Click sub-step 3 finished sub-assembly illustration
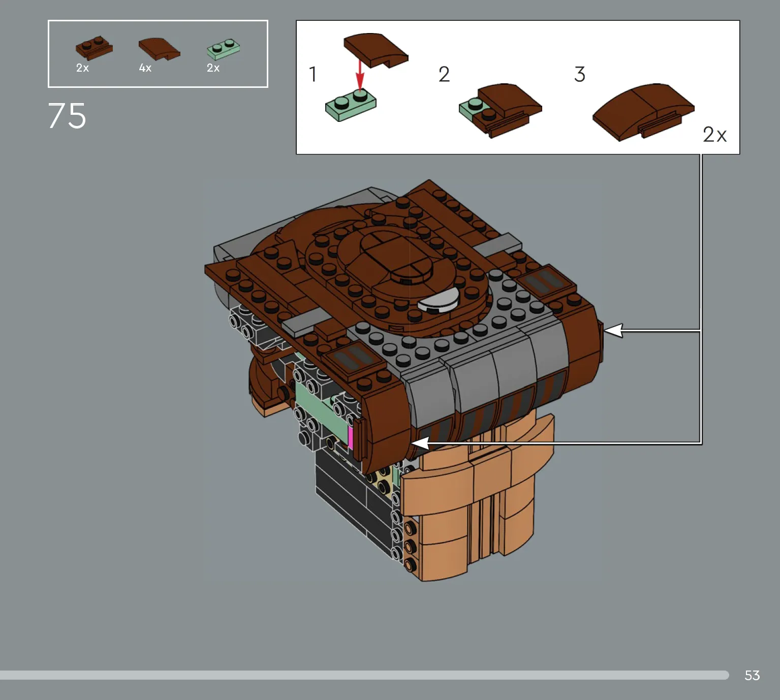The image size is (780, 700). pyautogui.click(x=643, y=112)
